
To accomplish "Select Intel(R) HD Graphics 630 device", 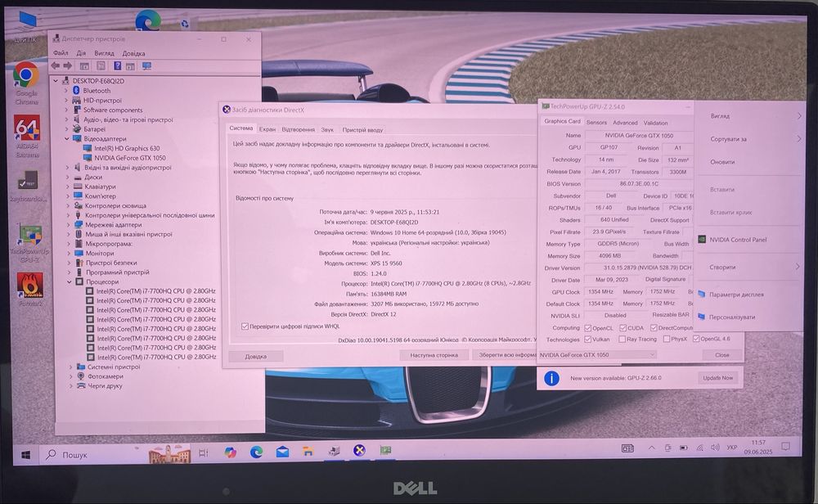I will point(127,148).
